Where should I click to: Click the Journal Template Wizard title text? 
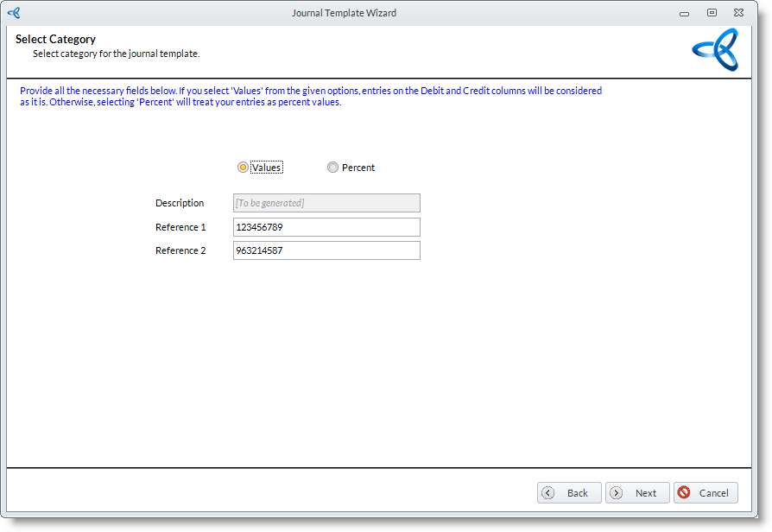344,13
